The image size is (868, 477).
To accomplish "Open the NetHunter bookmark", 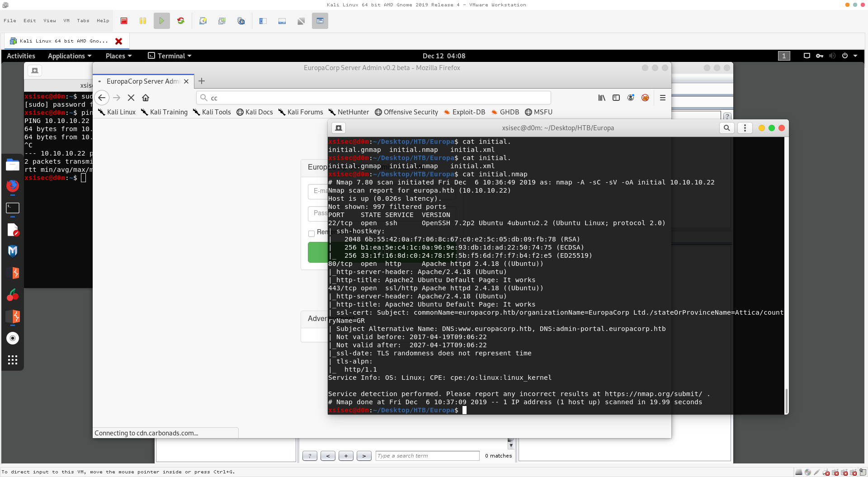I will 349,112.
